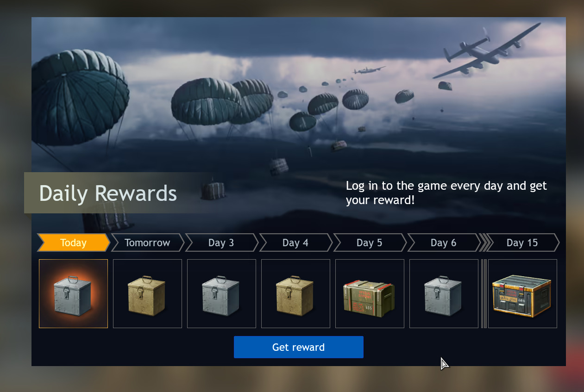584x392 pixels.
Task: Choose the Day 5 tab
Action: [x=370, y=243]
